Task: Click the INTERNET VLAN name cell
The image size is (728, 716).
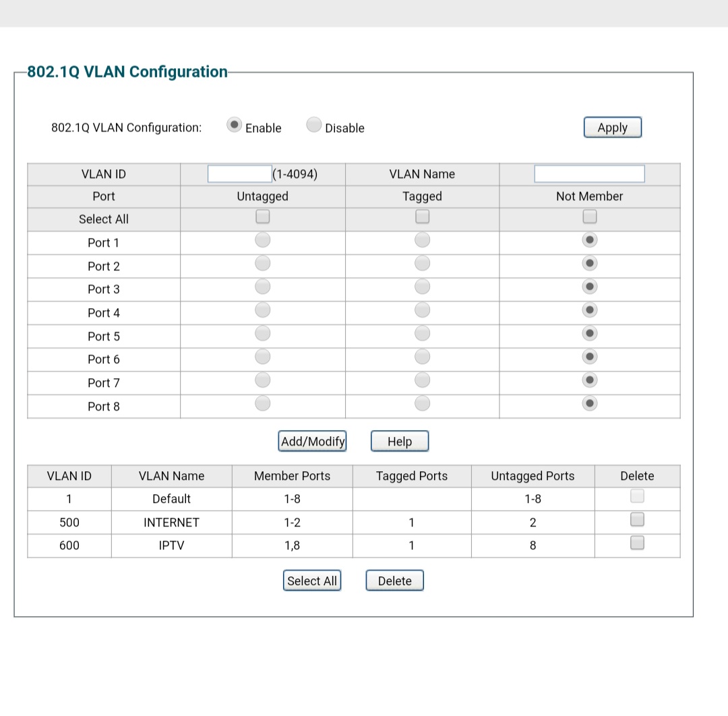Action: click(171, 523)
